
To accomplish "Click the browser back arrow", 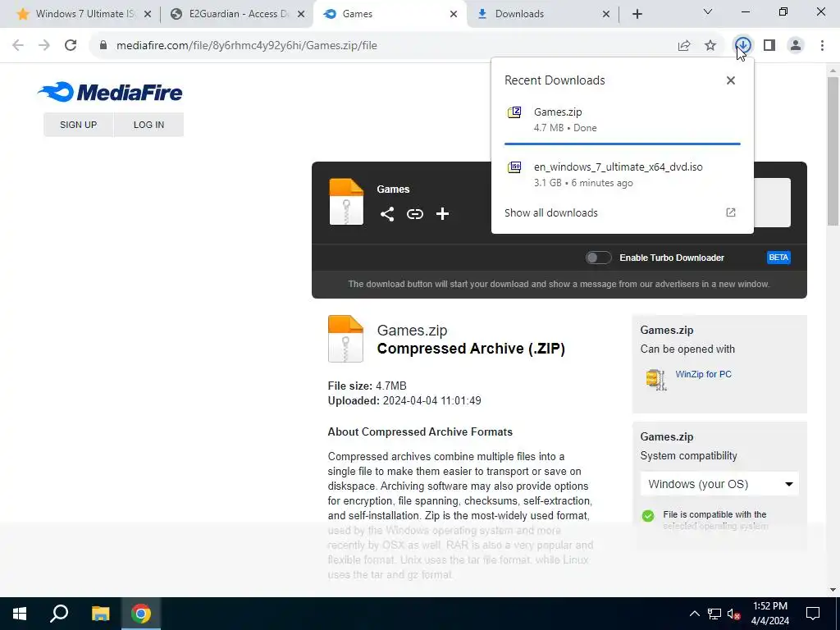I will point(18,46).
